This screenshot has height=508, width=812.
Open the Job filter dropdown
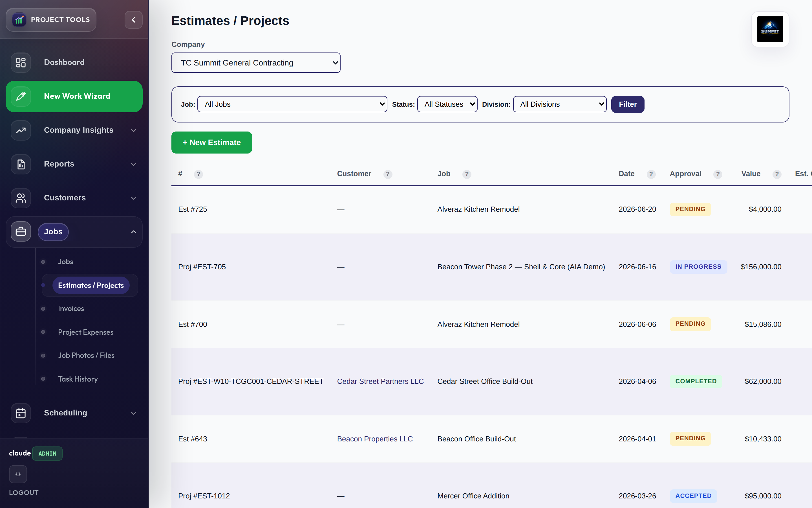(292, 104)
